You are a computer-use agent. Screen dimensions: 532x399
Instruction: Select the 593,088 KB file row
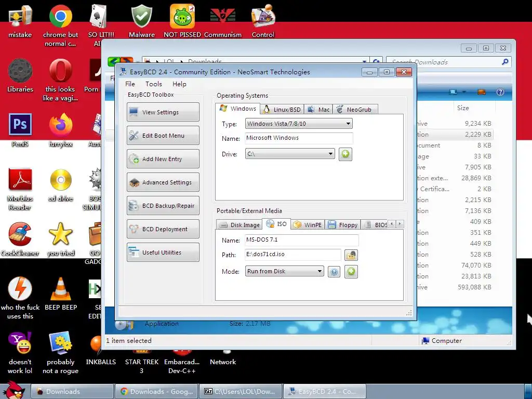coord(455,287)
